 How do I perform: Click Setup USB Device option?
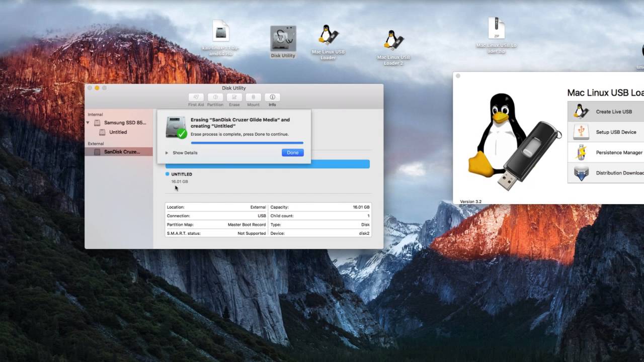click(x=606, y=132)
